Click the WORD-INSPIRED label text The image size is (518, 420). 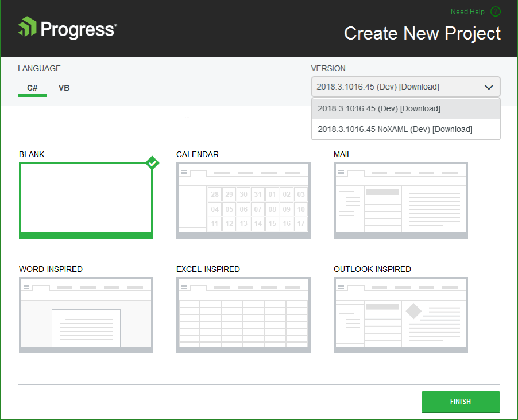(51, 269)
